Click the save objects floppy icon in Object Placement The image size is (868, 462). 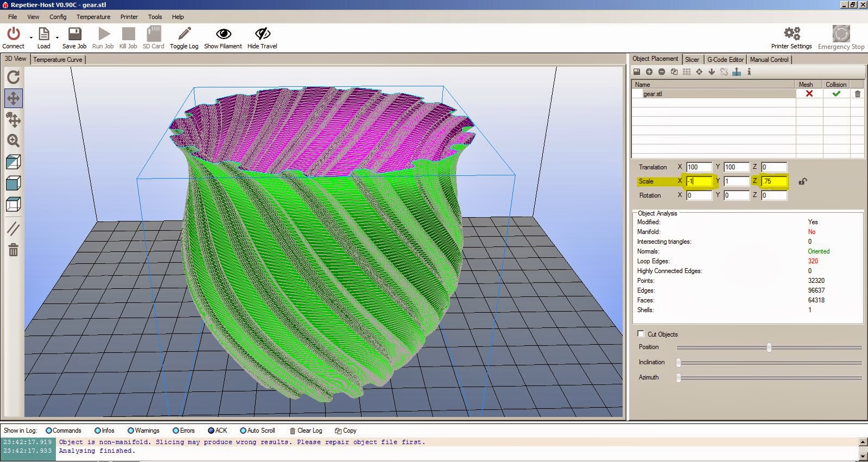coord(637,72)
